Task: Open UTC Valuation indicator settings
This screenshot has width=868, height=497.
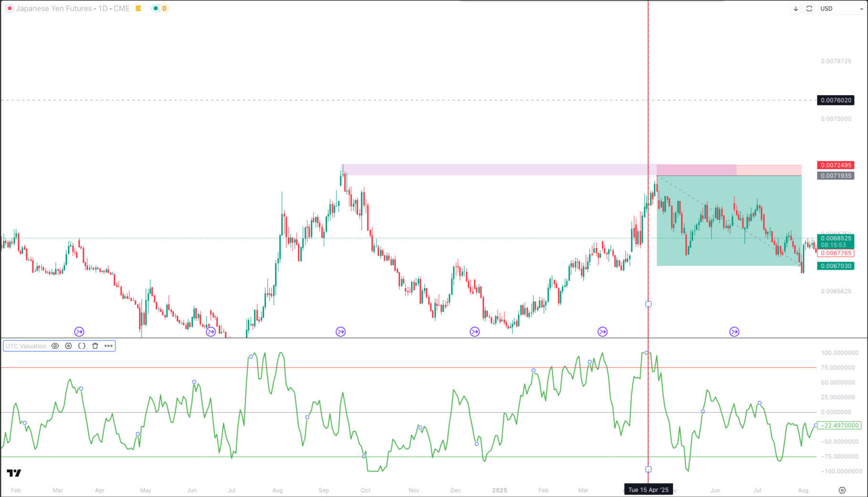Action: (x=68, y=346)
